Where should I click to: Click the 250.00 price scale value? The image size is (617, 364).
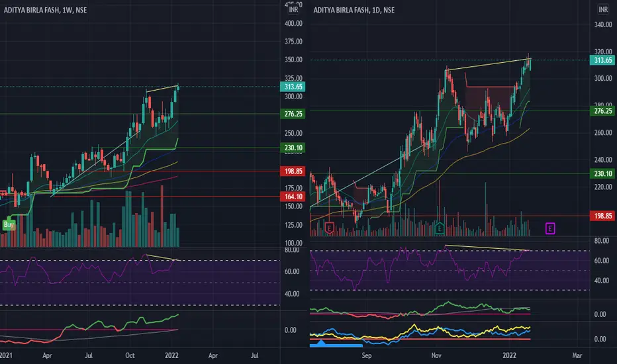pos(293,134)
